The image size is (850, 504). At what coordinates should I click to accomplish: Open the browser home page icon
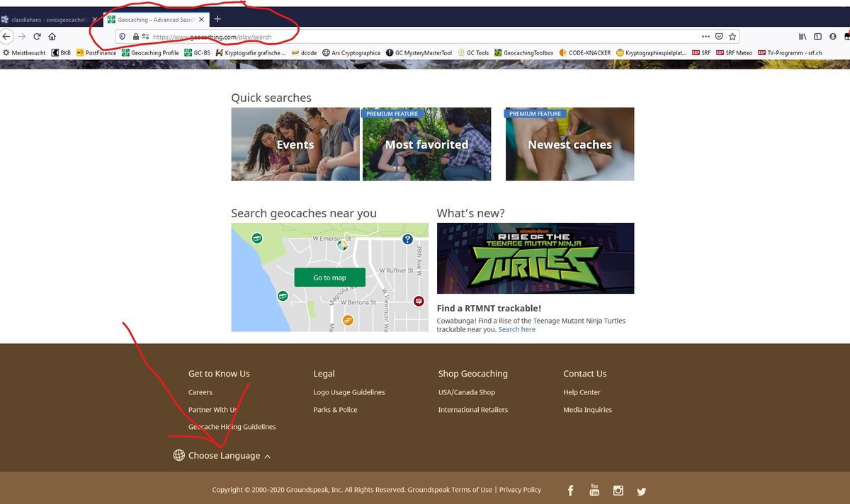(52, 36)
